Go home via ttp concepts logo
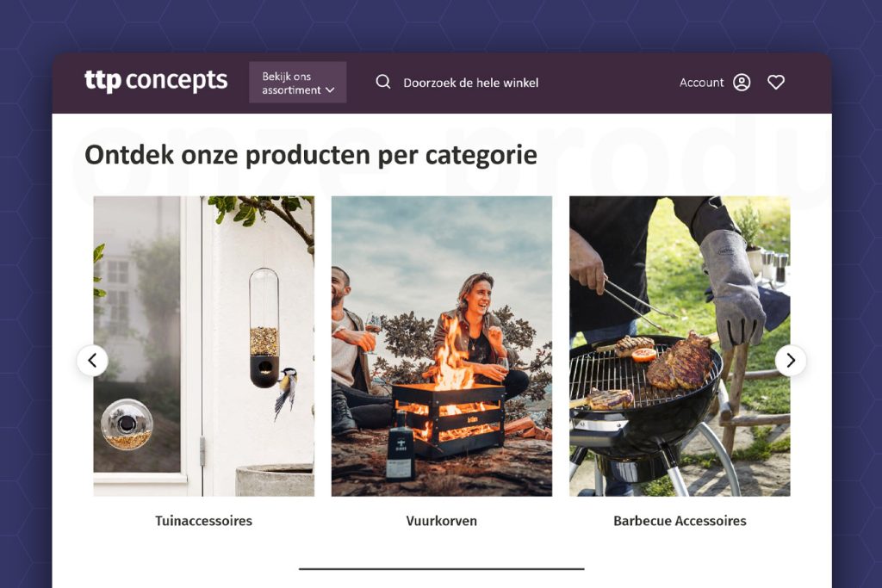The image size is (882, 588). pyautogui.click(x=156, y=81)
